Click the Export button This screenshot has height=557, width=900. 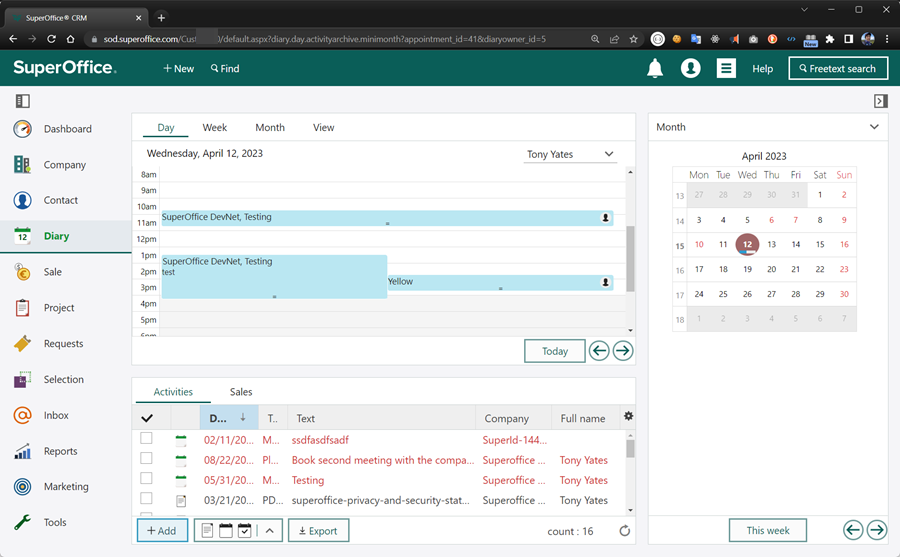pos(318,531)
